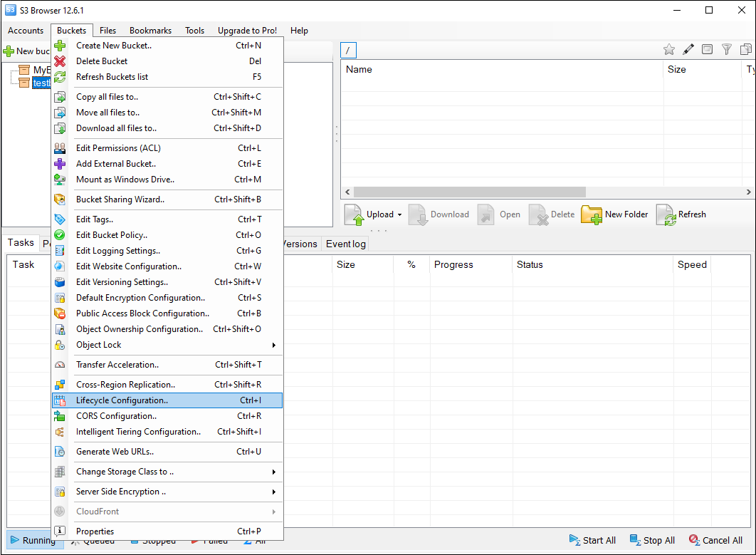Click Upgrade to Pro! menu
The image size is (756, 555).
tap(247, 31)
